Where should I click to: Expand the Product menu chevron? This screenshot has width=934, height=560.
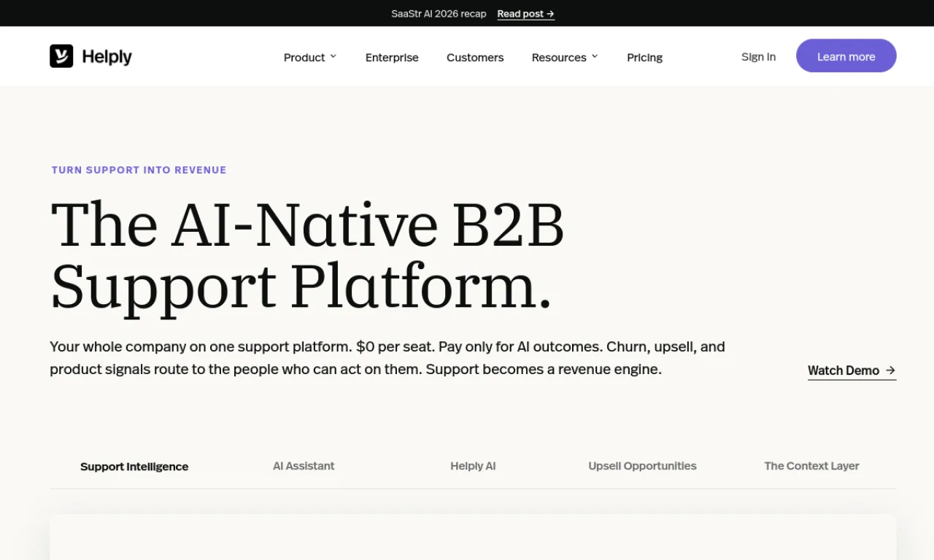333,56
